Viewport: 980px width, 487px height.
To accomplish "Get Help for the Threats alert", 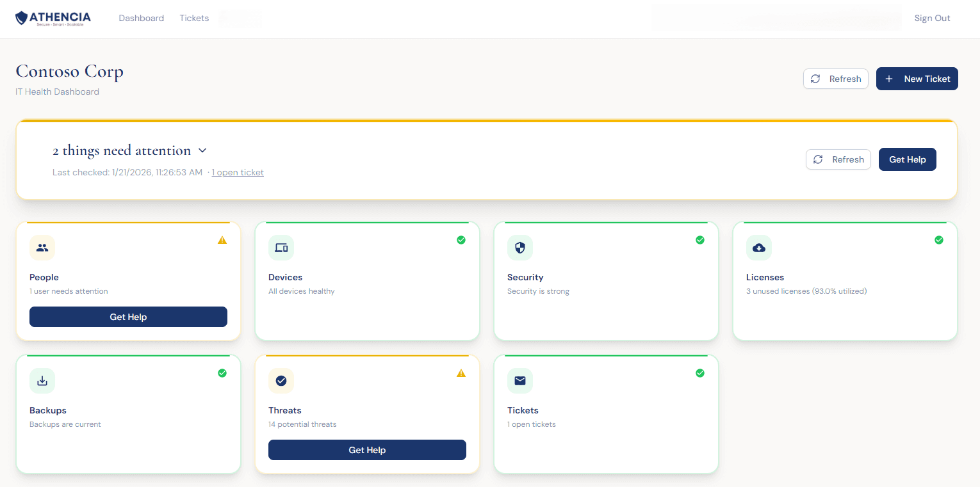I will coord(366,450).
